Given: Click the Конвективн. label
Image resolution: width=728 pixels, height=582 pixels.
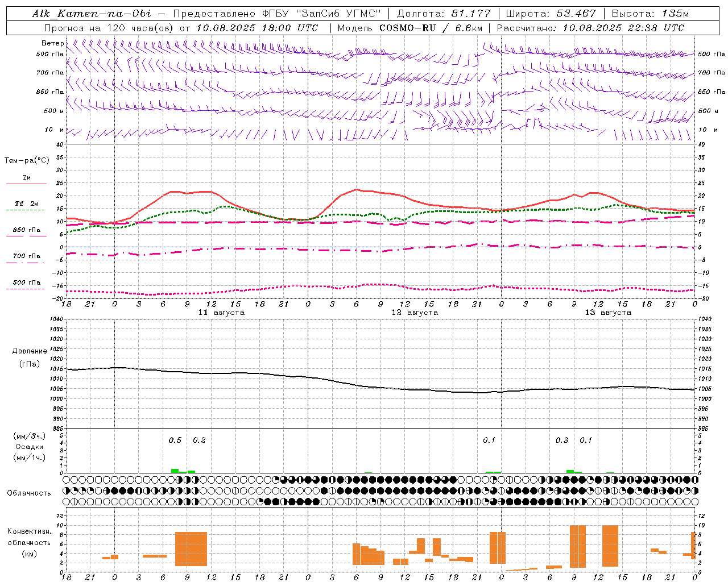Looking at the screenshot, I should point(29,531).
